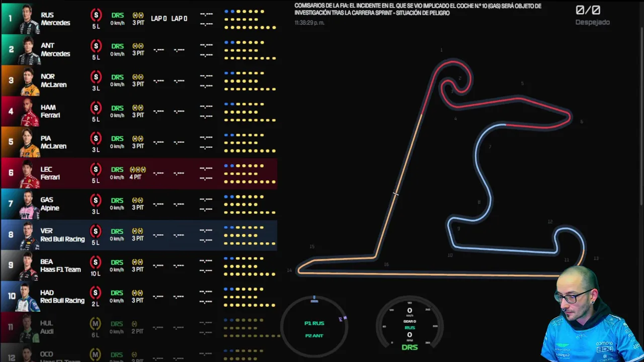Click the P1 RUS label in mini track gauge

point(314,323)
